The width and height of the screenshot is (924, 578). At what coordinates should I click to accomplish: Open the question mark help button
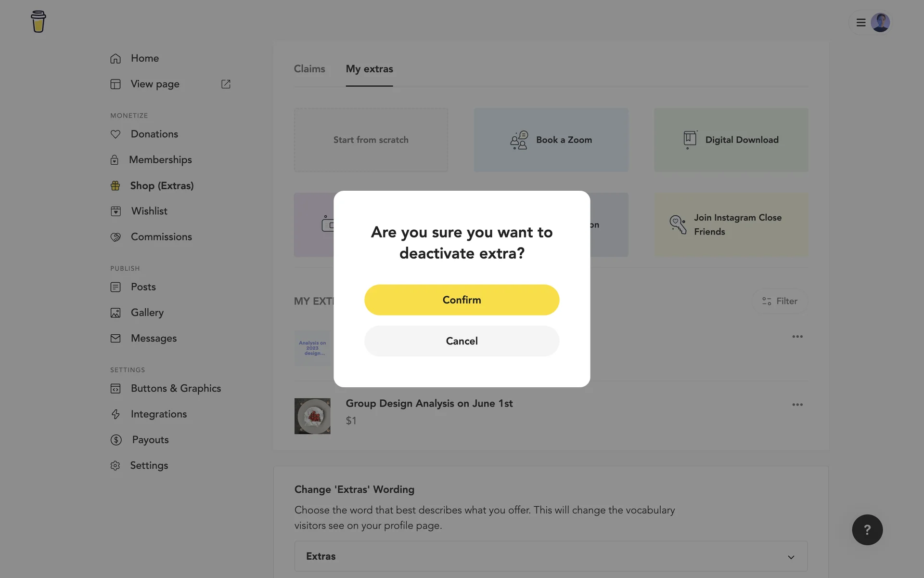pyautogui.click(x=867, y=530)
